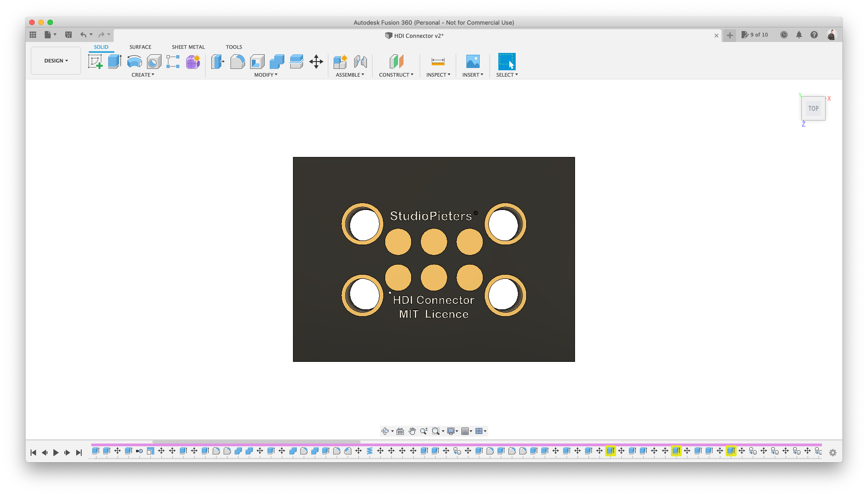868x496 pixels.
Task: Select the Orbit navigation tool
Action: point(385,431)
